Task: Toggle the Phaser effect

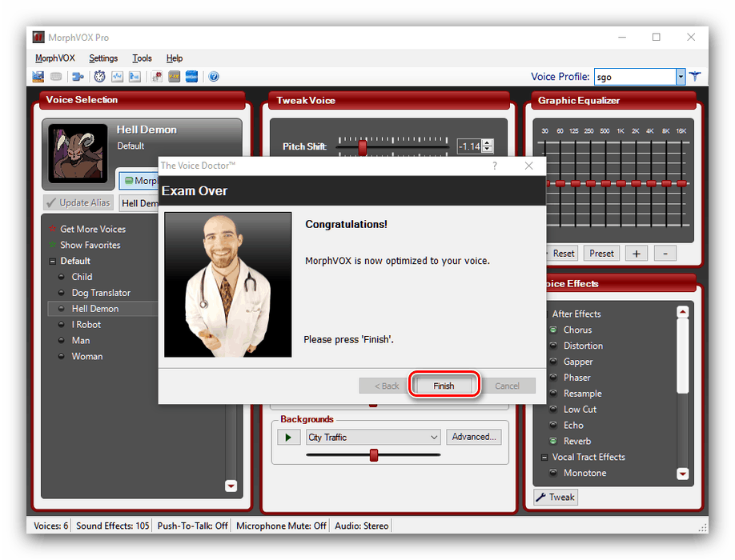Action: (x=553, y=378)
